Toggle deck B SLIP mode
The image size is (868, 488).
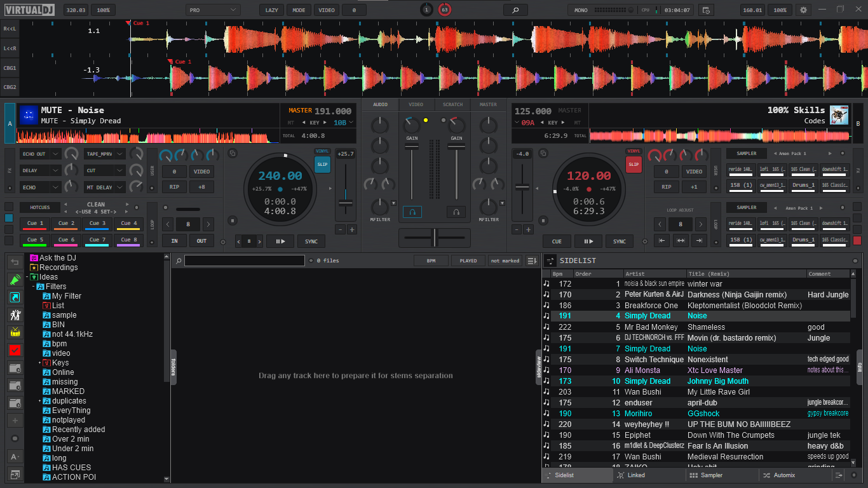634,165
